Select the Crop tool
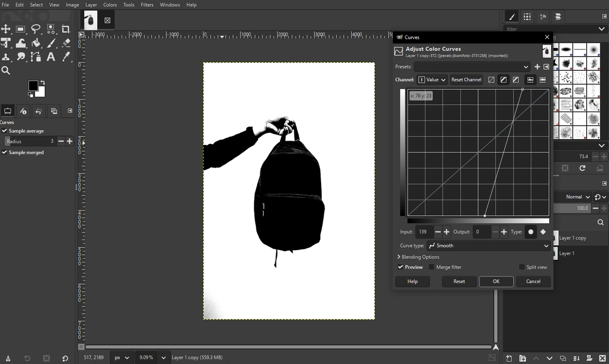 point(66,29)
